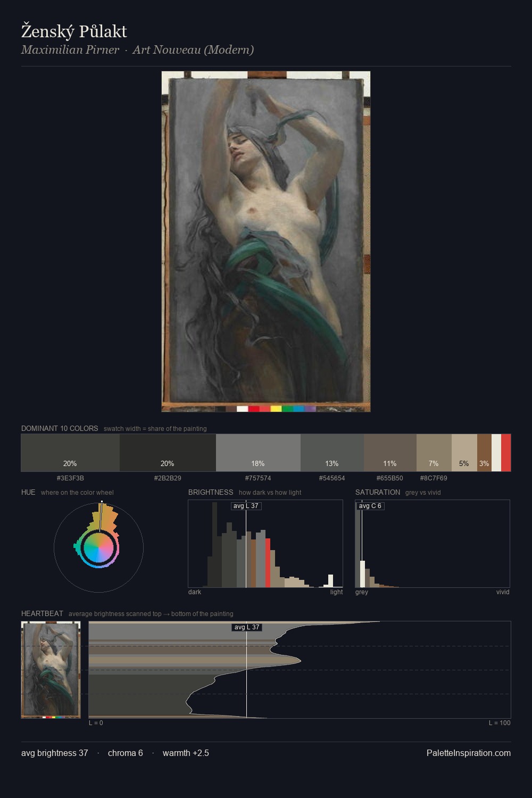Image resolution: width=532 pixels, height=798 pixels.
Task: Open PaletteInspiration.com link
Action: pos(469,753)
